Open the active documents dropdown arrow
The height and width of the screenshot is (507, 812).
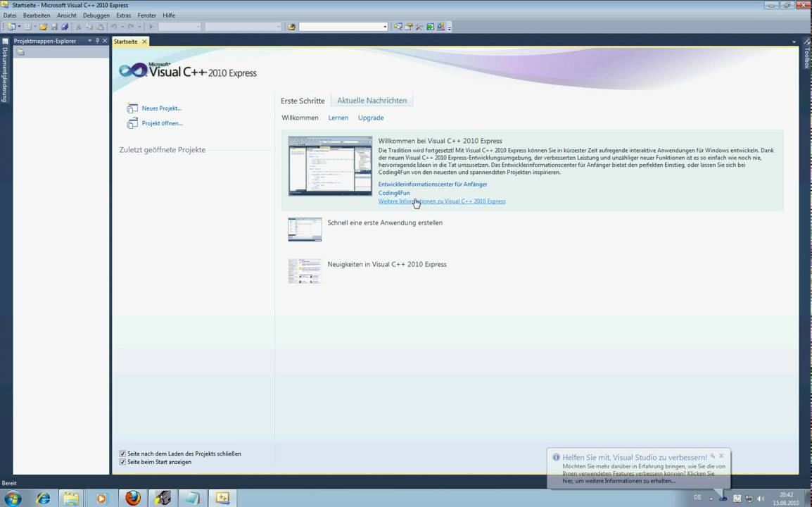794,42
